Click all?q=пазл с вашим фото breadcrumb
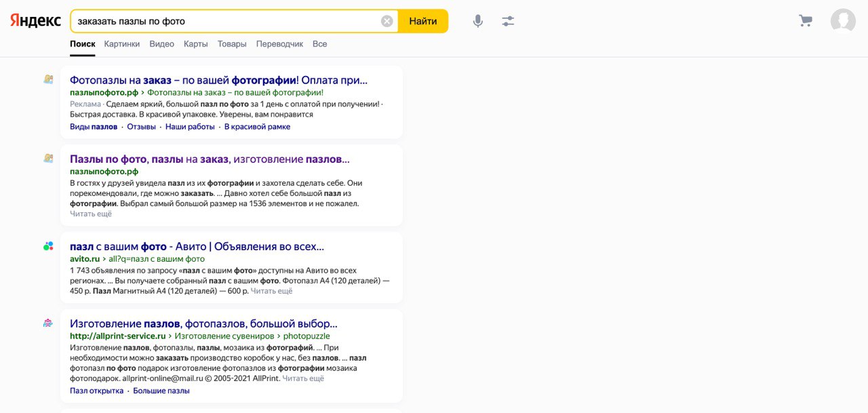The width and height of the screenshot is (868, 413). [157, 259]
